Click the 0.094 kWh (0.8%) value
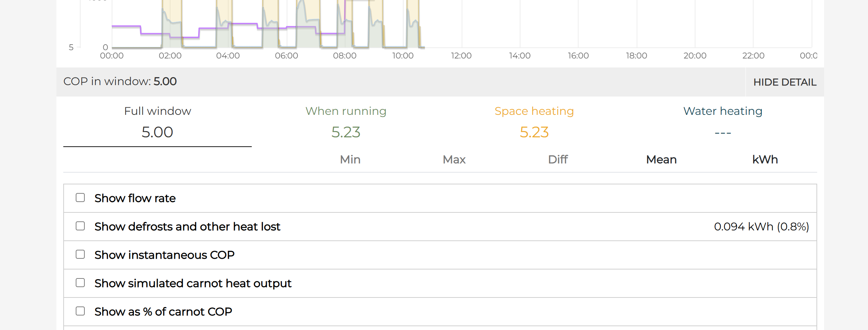The height and width of the screenshot is (330, 868). click(x=761, y=227)
